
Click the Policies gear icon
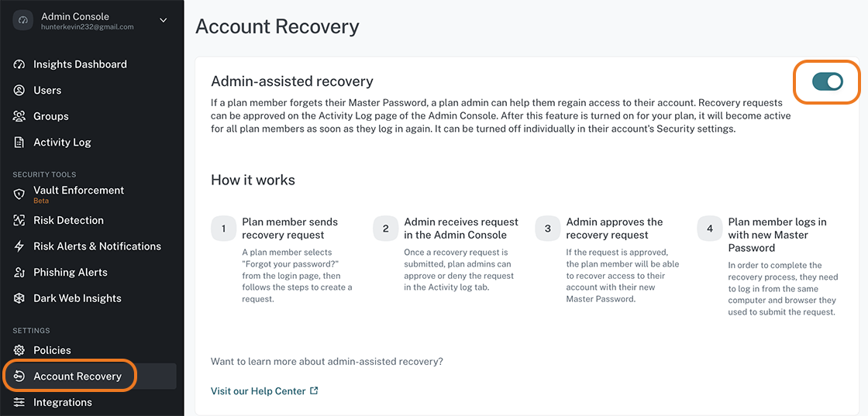click(x=19, y=350)
